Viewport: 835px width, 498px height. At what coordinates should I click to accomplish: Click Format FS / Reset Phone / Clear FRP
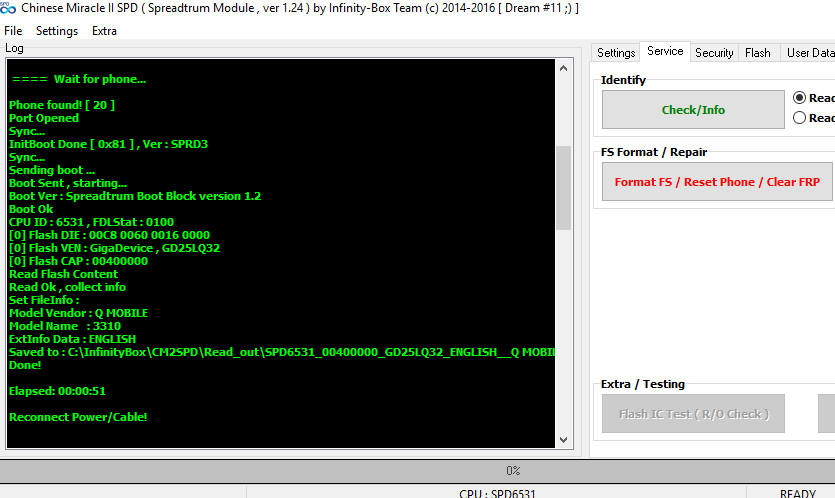[x=717, y=182]
